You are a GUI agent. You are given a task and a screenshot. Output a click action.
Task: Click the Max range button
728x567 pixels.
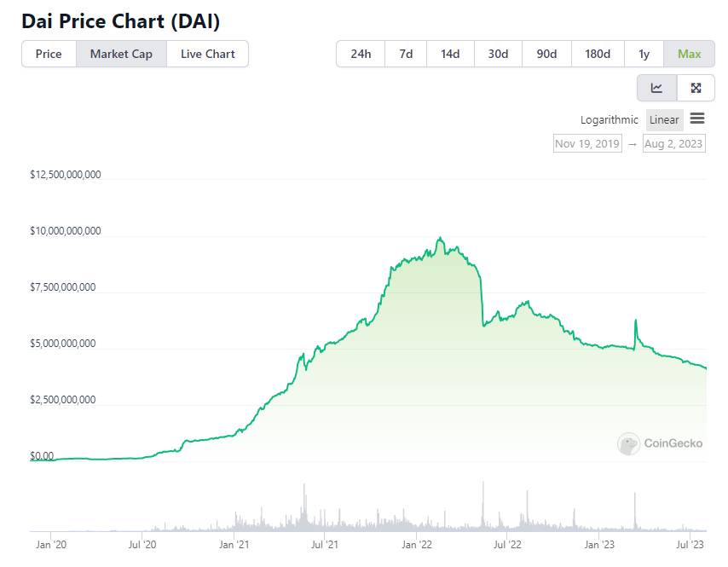[x=689, y=54]
